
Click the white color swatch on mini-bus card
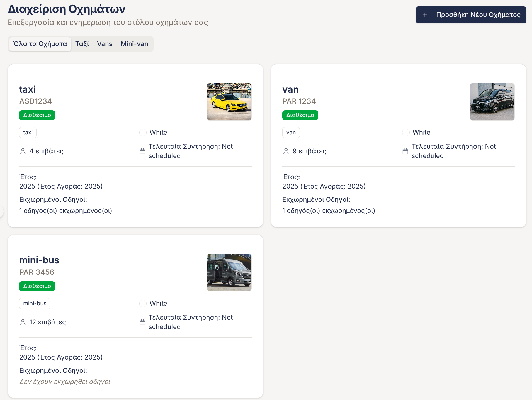tap(143, 304)
